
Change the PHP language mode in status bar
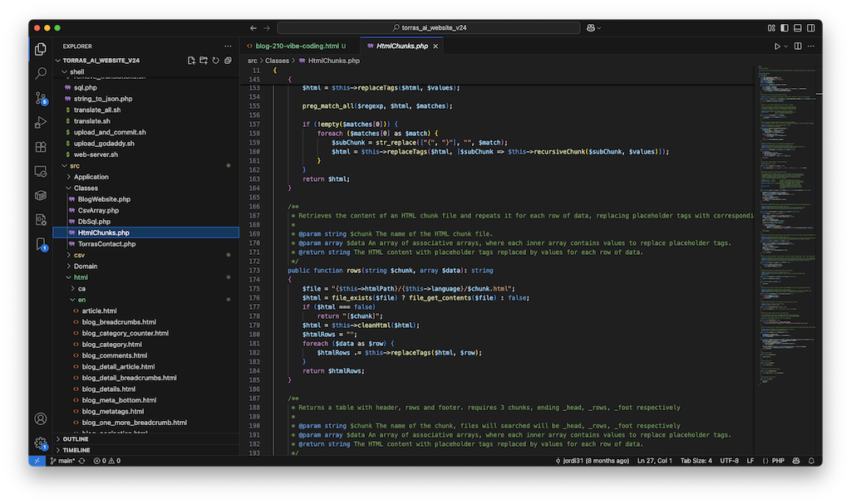[779, 460]
